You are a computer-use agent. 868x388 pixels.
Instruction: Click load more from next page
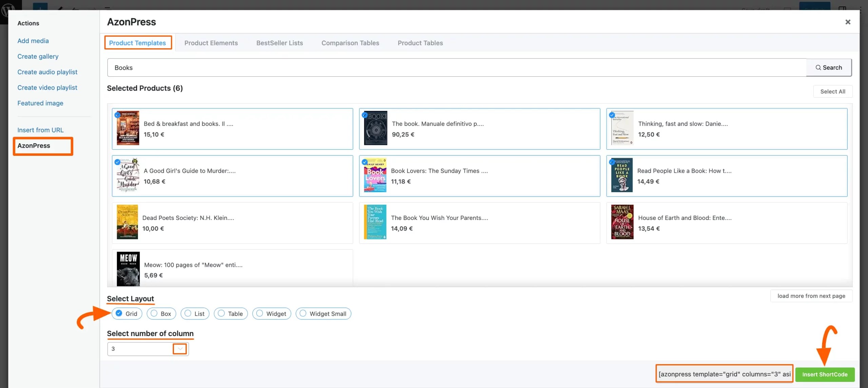[x=811, y=296]
